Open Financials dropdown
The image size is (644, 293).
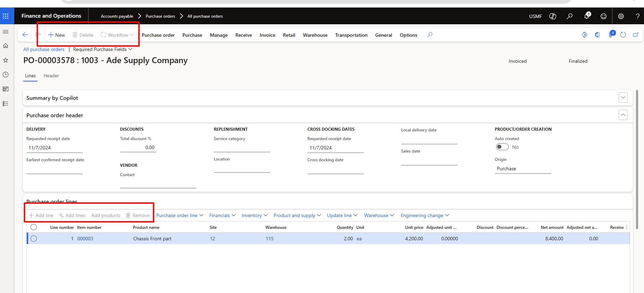(x=222, y=215)
